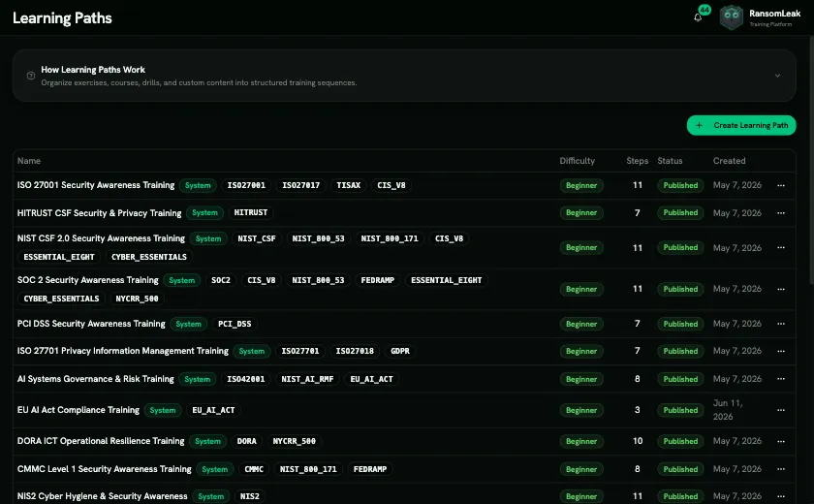Click the ISO27001 framework tag

pos(246,185)
